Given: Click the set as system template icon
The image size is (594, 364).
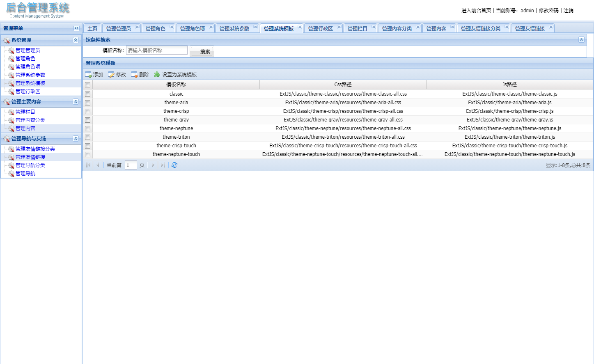Looking at the screenshot, I should pyautogui.click(x=157, y=75).
